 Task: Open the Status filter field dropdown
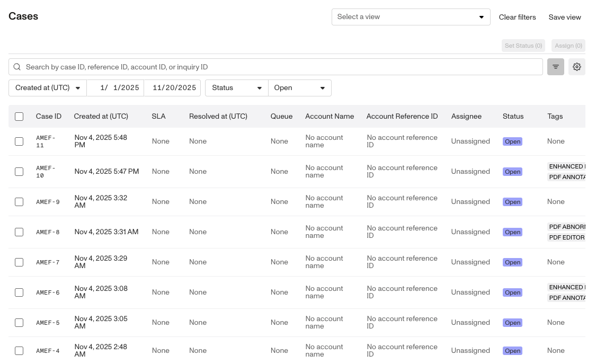pyautogui.click(x=237, y=88)
